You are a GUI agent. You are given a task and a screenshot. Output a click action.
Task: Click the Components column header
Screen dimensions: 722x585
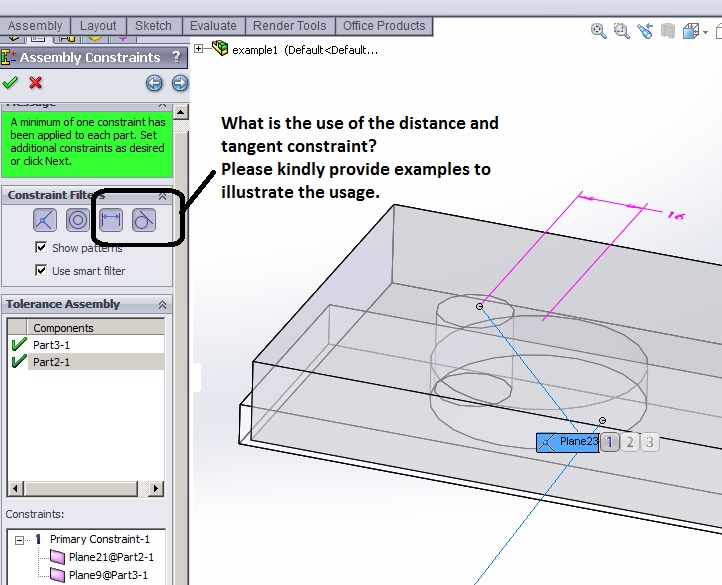click(96, 328)
